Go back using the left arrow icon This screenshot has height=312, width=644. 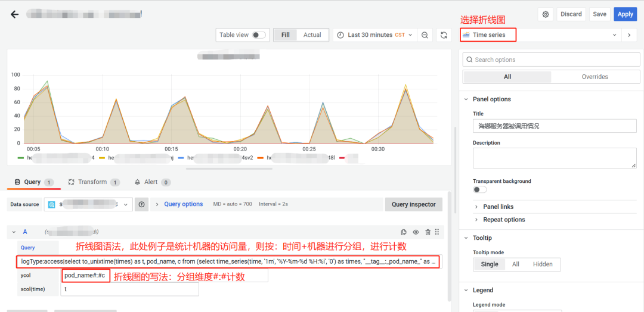15,14
